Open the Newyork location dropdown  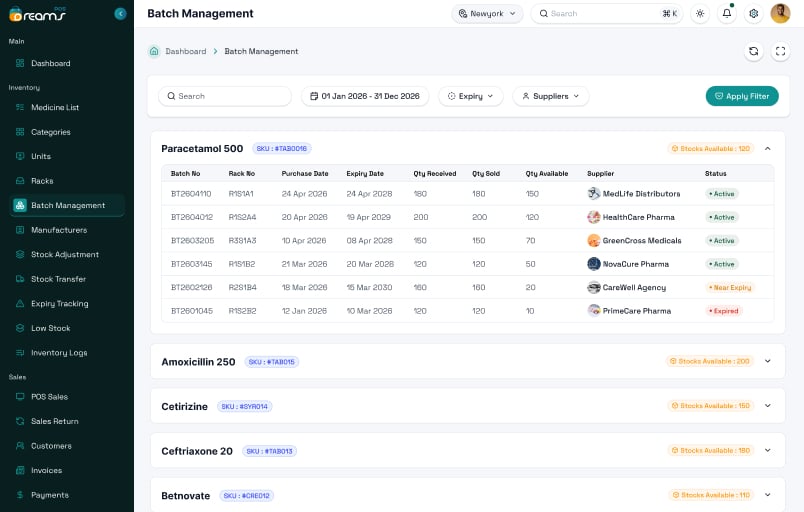tap(487, 14)
